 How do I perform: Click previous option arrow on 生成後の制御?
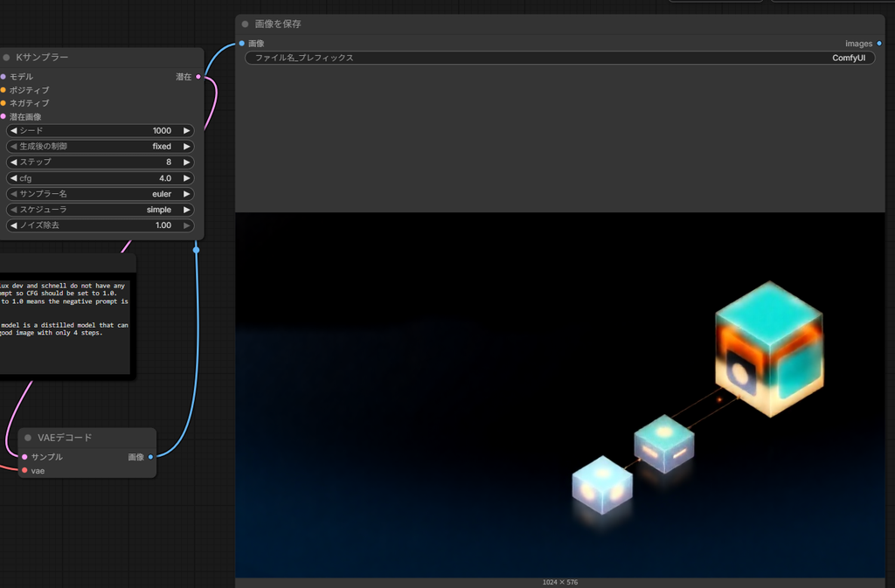[x=14, y=147]
